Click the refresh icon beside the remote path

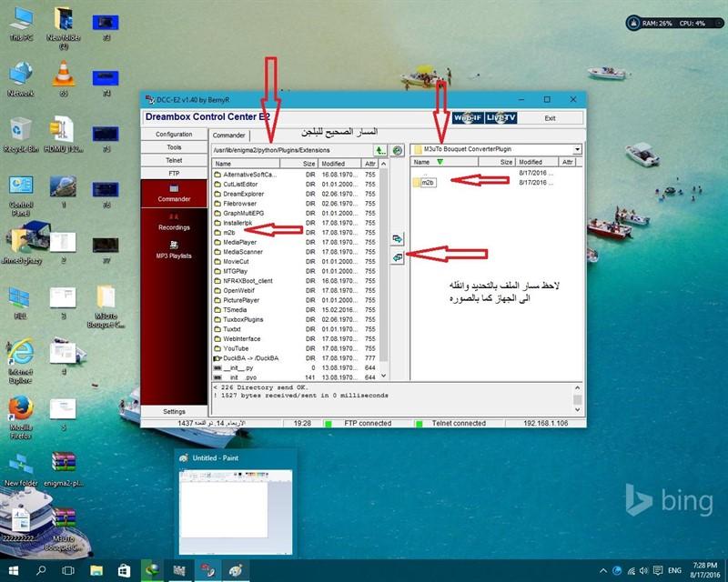(397, 150)
